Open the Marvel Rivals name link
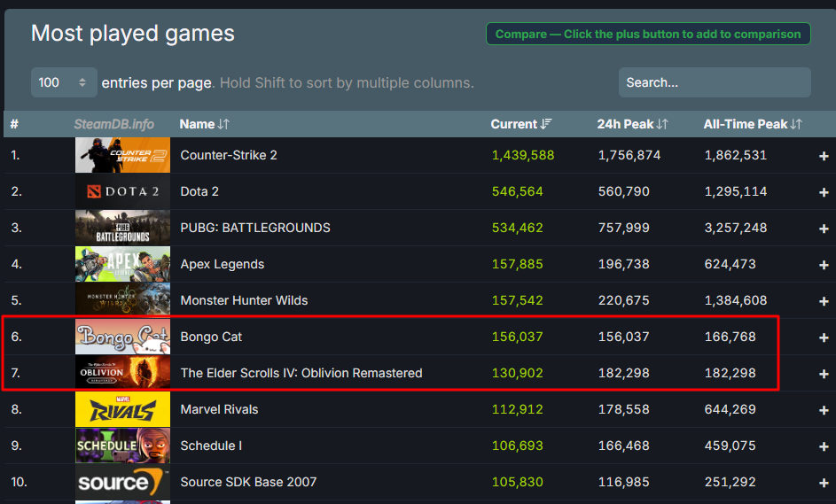Viewport: 836px width, 504px height. pos(219,409)
